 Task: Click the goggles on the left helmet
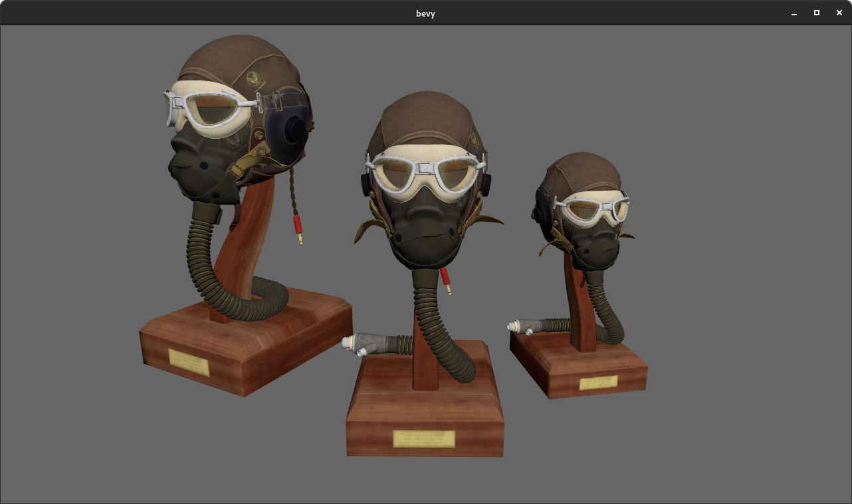[213, 114]
